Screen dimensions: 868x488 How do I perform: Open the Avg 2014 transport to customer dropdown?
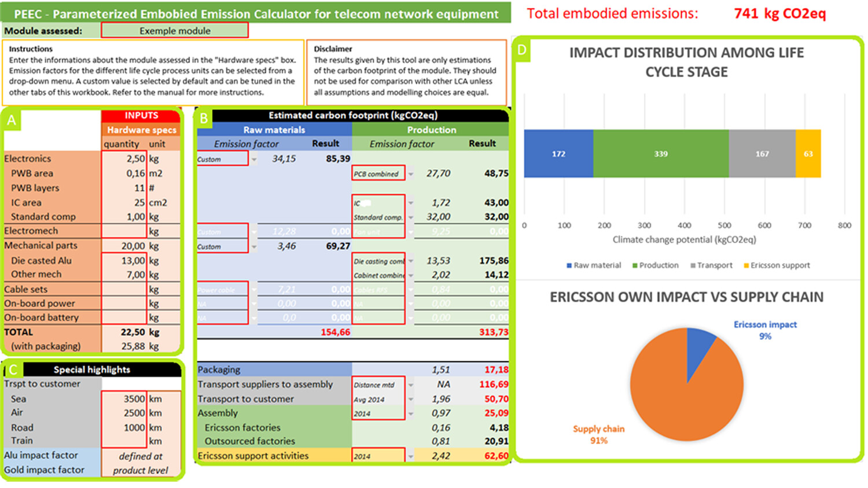tap(411, 399)
